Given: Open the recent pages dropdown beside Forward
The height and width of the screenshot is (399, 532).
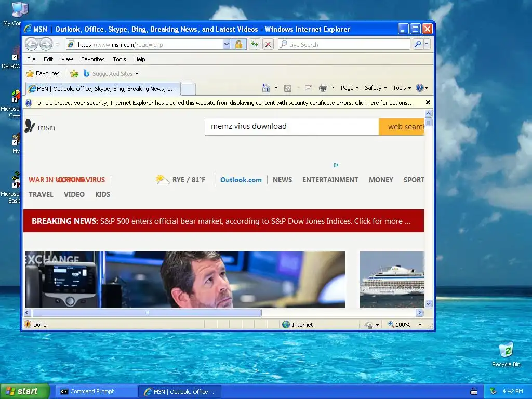Looking at the screenshot, I should (57, 45).
